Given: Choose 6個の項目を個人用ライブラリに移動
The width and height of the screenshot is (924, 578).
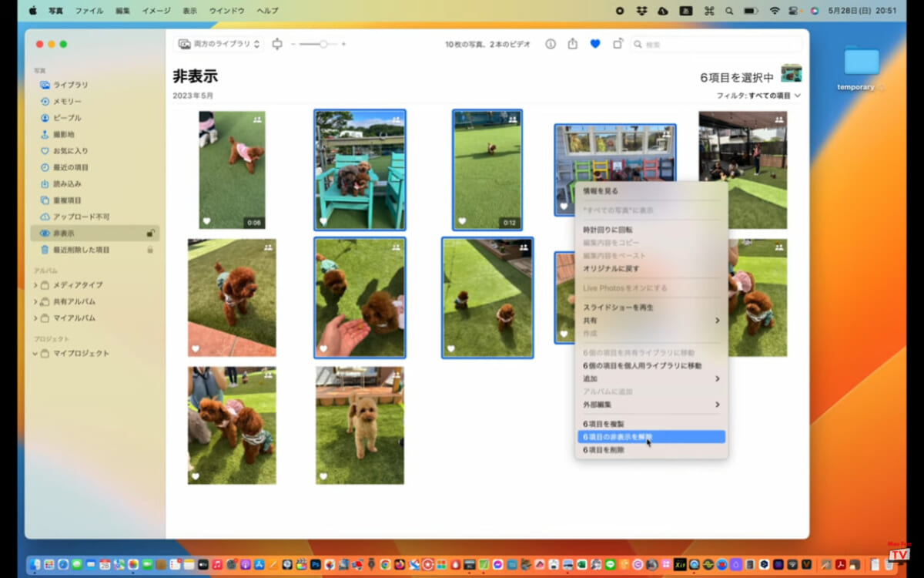Looking at the screenshot, I should click(651, 366).
